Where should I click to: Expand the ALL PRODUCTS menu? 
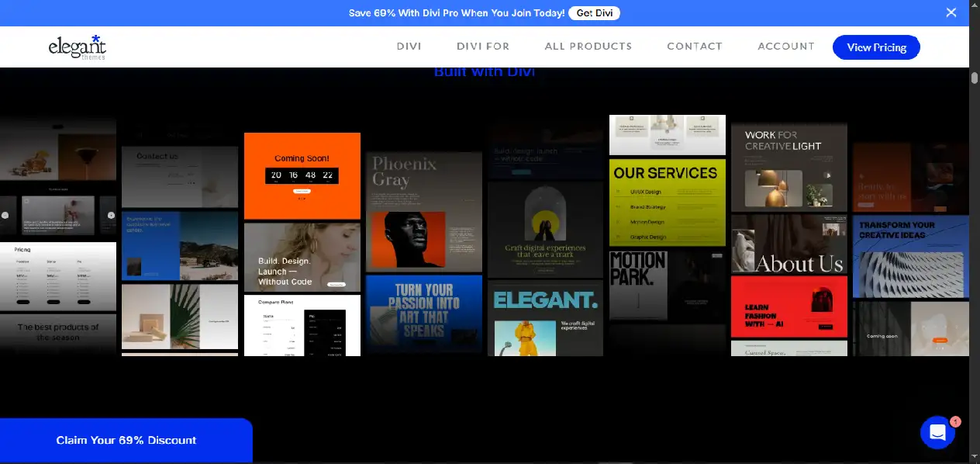588,47
